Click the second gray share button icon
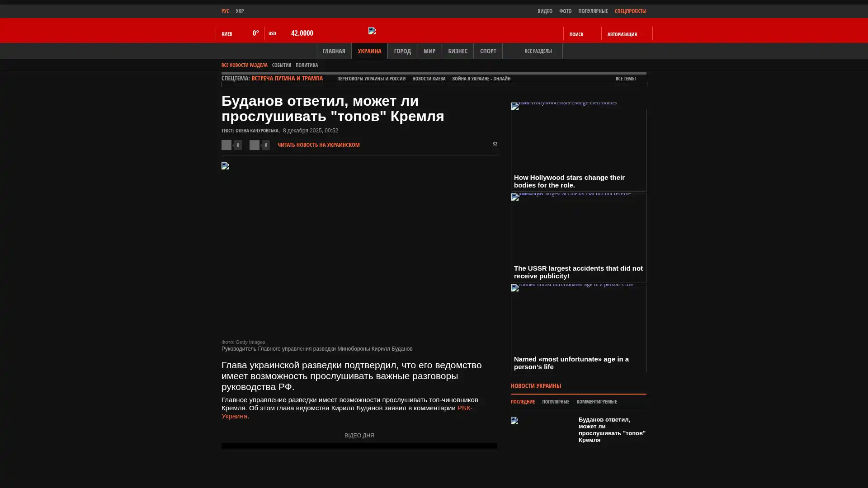Viewport: 868px width, 488px height. (x=254, y=145)
